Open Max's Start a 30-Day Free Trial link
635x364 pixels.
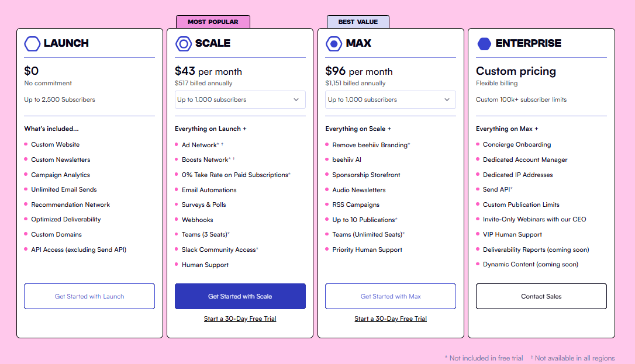pos(391,318)
